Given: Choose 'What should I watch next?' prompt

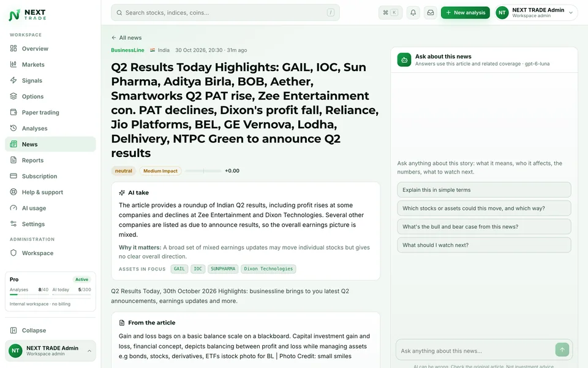Looking at the screenshot, I should tap(484, 245).
